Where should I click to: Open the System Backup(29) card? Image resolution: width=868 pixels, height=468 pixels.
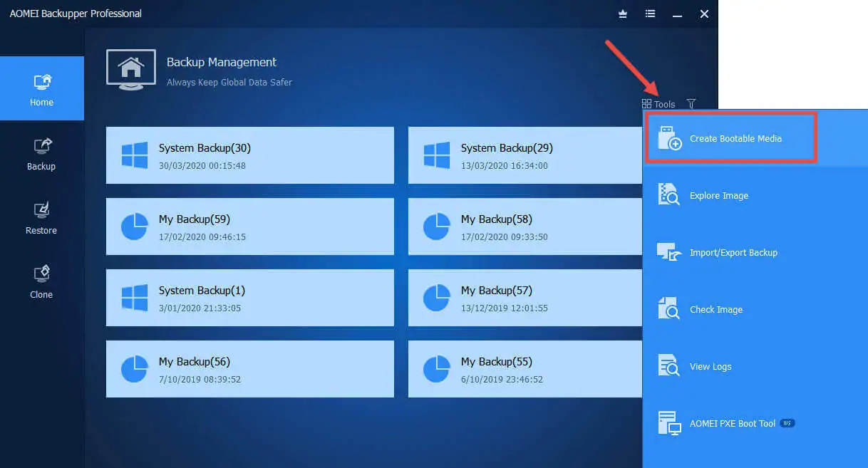tap(525, 155)
